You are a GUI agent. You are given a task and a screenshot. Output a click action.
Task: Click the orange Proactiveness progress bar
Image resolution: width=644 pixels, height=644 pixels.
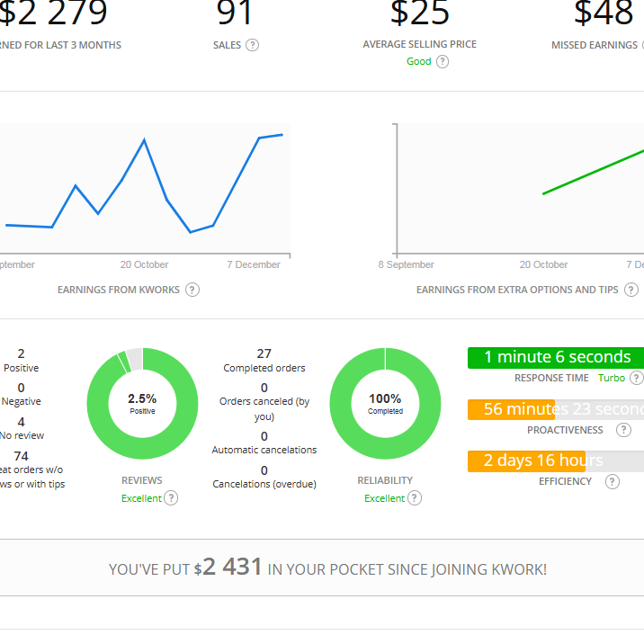pyautogui.click(x=510, y=409)
